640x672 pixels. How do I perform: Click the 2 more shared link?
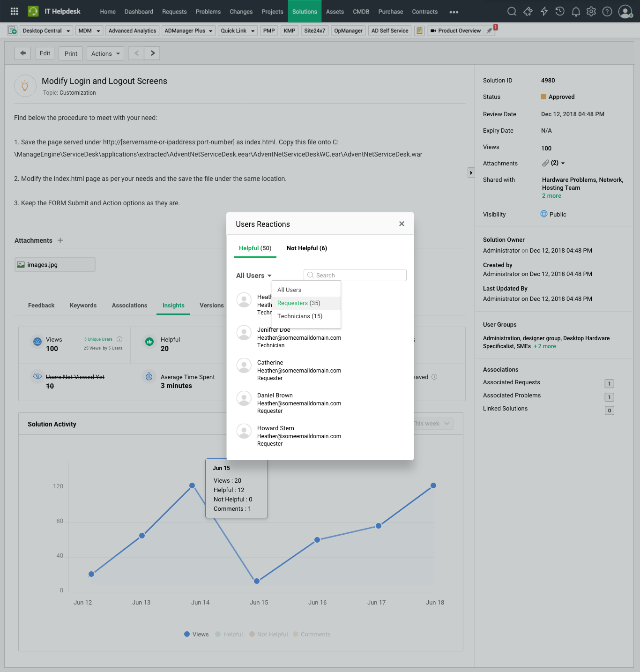coord(551,196)
